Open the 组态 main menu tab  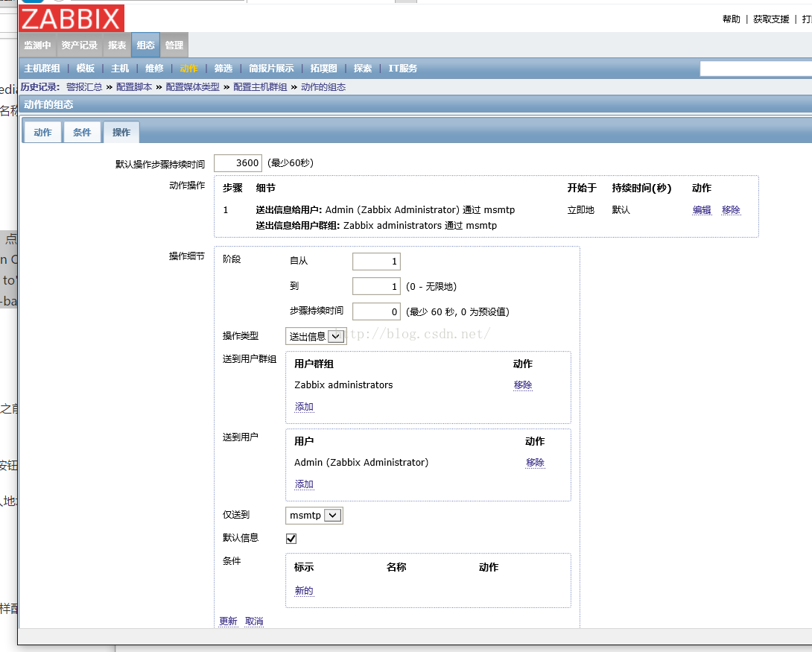[145, 45]
